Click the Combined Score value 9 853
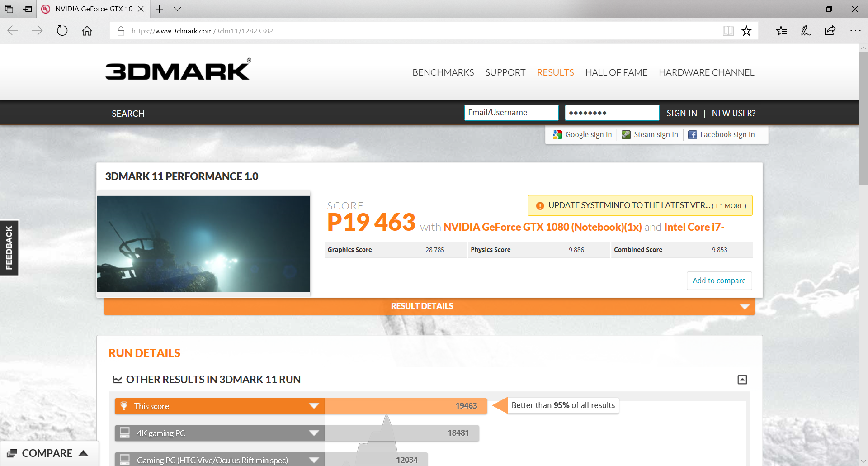 click(x=719, y=250)
